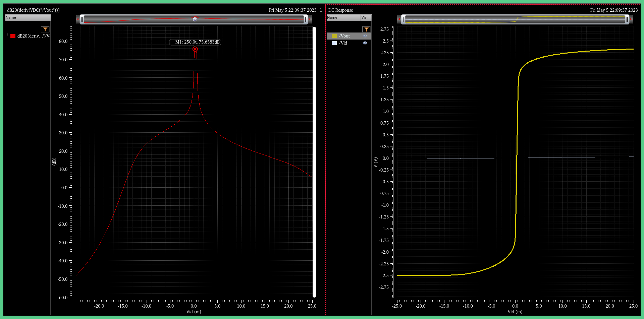Click the right red arrow of DC Response zoom bar

(x=631, y=19)
